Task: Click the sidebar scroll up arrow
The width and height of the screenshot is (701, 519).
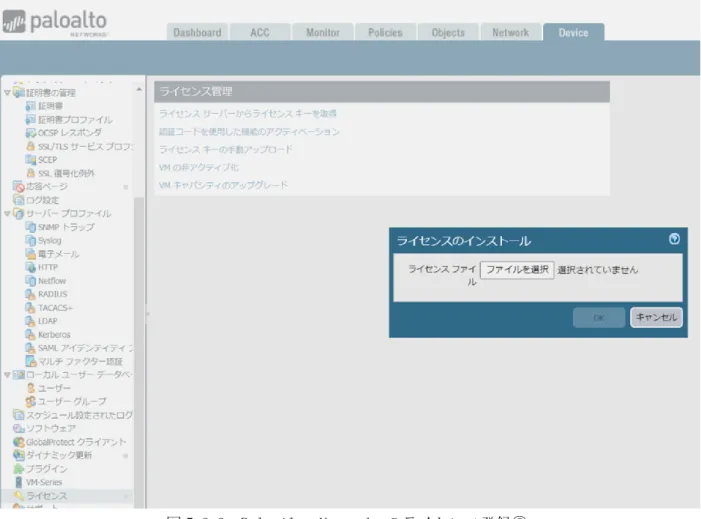Action: (139, 89)
